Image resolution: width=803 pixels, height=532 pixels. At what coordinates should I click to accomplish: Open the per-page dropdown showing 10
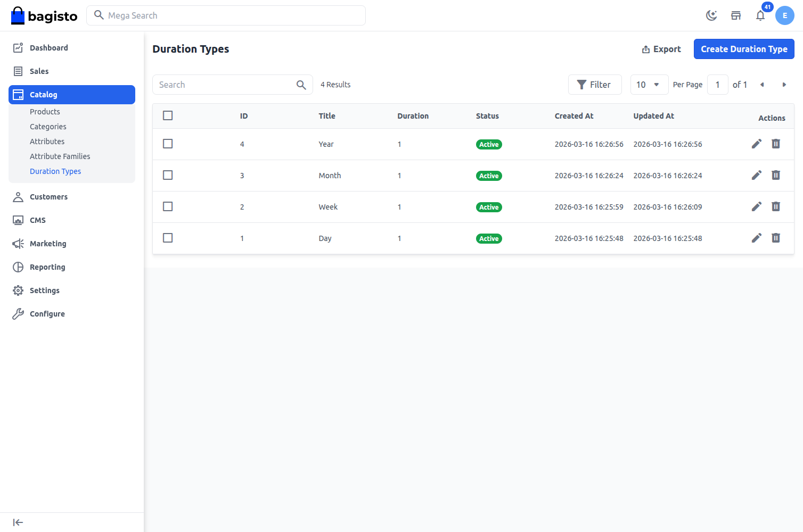click(x=649, y=84)
